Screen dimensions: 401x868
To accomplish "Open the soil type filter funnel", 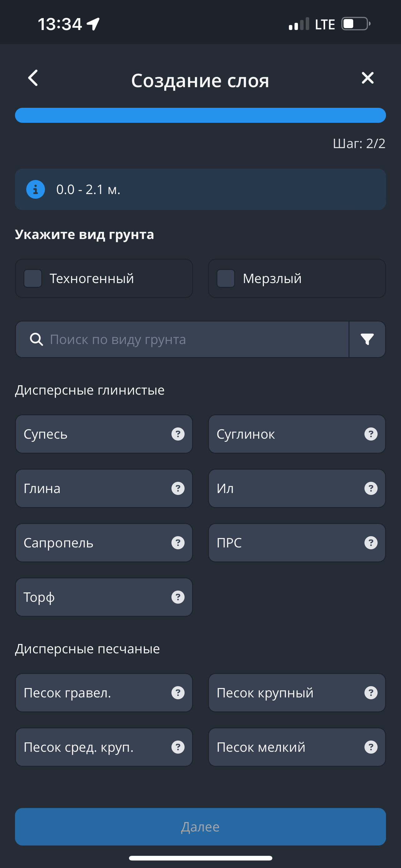I will (x=367, y=339).
